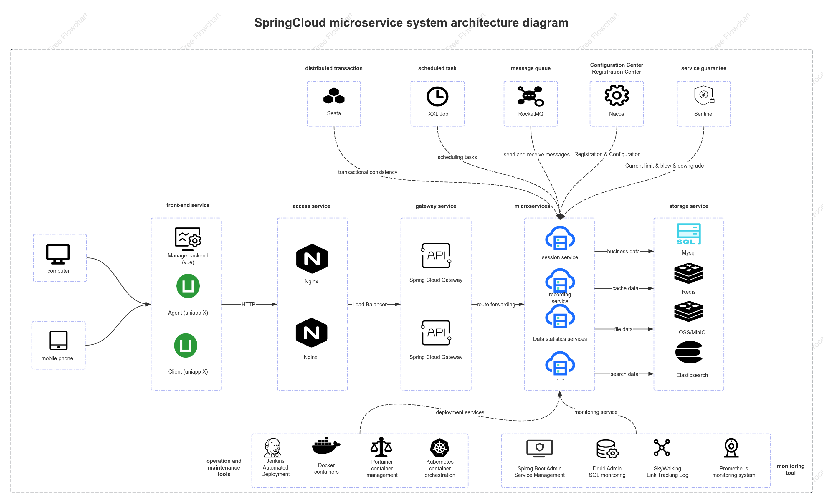Select the 'route forwarding' arrow label
Viewport: 823px width, 504px height.
[x=496, y=304]
